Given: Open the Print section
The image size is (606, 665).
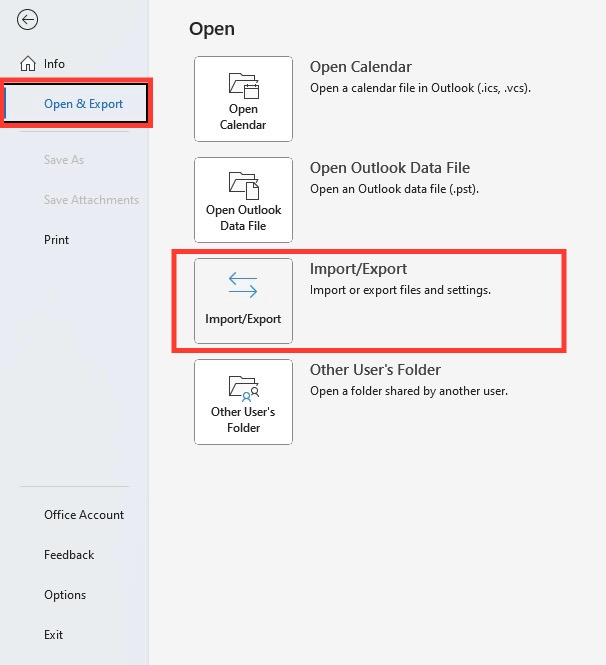Looking at the screenshot, I should (x=56, y=240).
